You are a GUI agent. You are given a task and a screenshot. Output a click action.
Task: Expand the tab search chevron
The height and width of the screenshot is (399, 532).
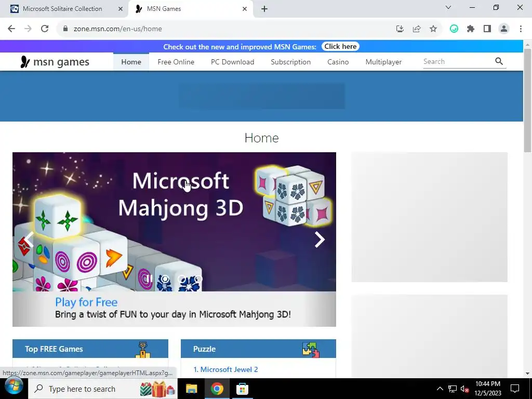[x=448, y=7]
